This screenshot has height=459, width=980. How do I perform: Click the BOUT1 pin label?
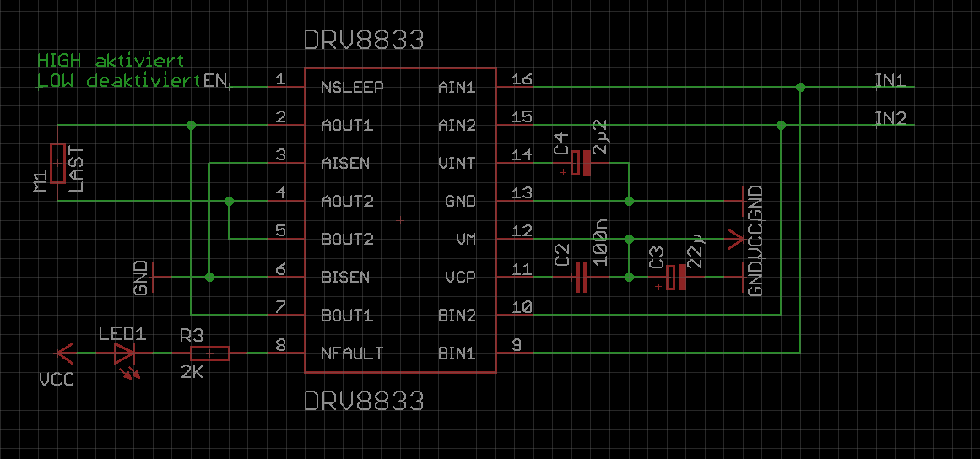pyautogui.click(x=347, y=316)
